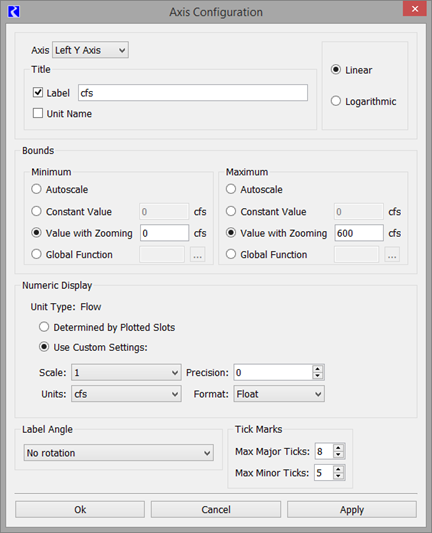Click the Maximum Value with Zooming field
This screenshot has height=533, width=432.
[x=359, y=233]
